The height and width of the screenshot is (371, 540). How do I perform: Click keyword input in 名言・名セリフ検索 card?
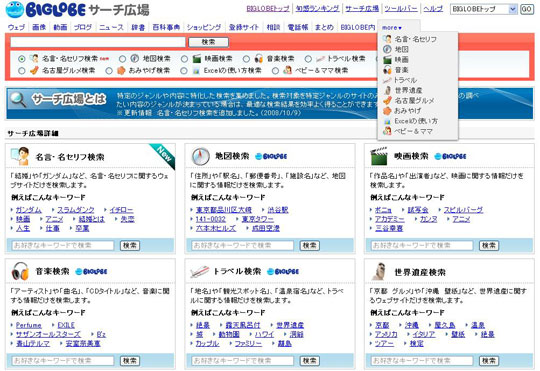coord(63,245)
